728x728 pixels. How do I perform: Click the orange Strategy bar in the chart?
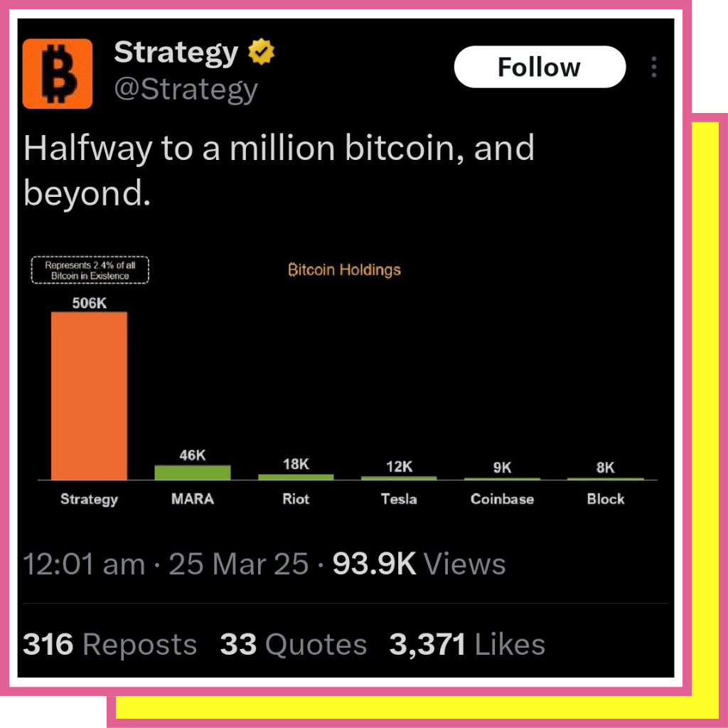tap(89, 395)
